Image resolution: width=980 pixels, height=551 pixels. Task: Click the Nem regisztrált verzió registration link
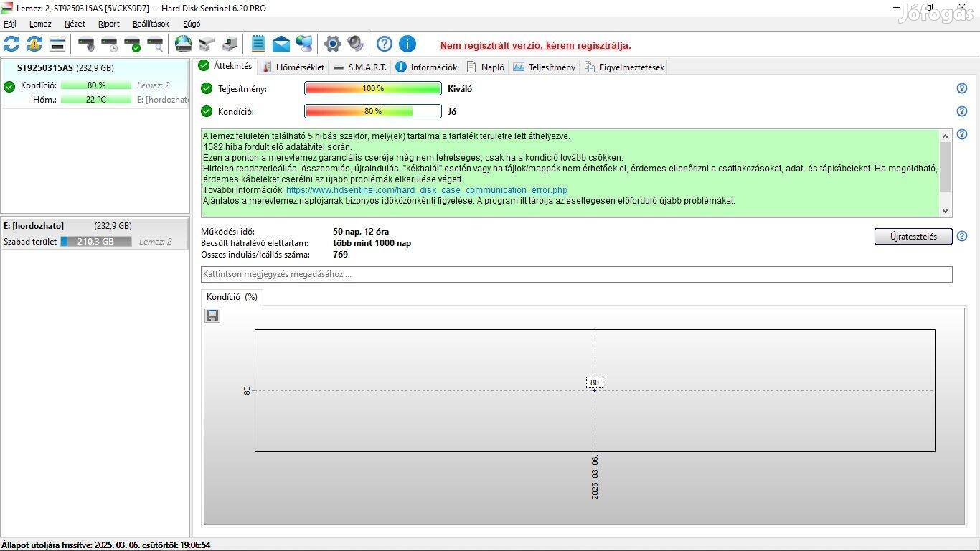pyautogui.click(x=536, y=45)
